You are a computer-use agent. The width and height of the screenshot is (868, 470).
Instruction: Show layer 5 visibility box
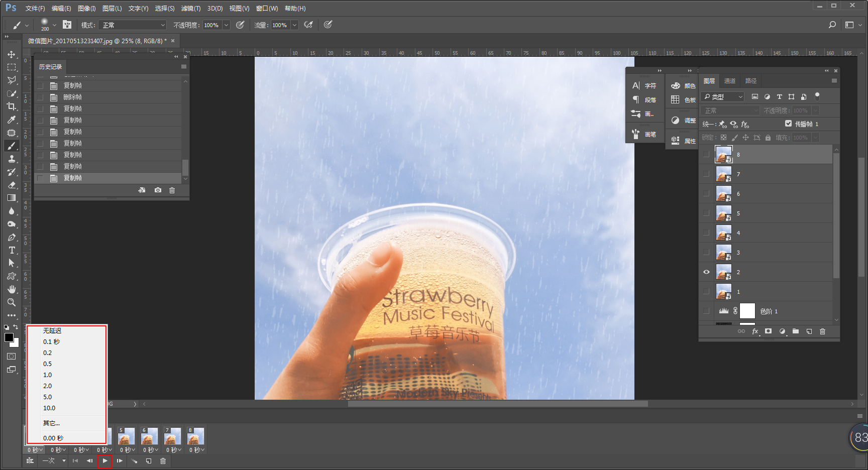pyautogui.click(x=707, y=213)
